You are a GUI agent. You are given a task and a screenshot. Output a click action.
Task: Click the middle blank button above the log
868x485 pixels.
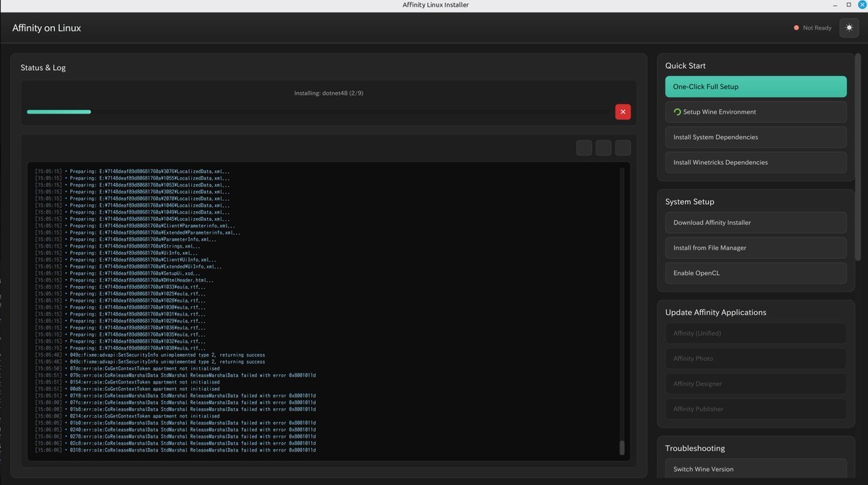604,148
